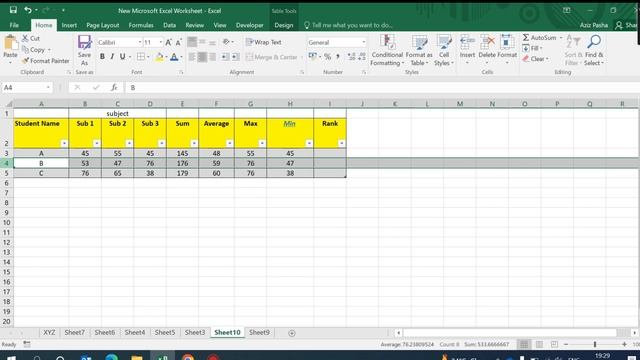Increase indent of cell content
The width and height of the screenshot is (640, 360).
pos(236,57)
